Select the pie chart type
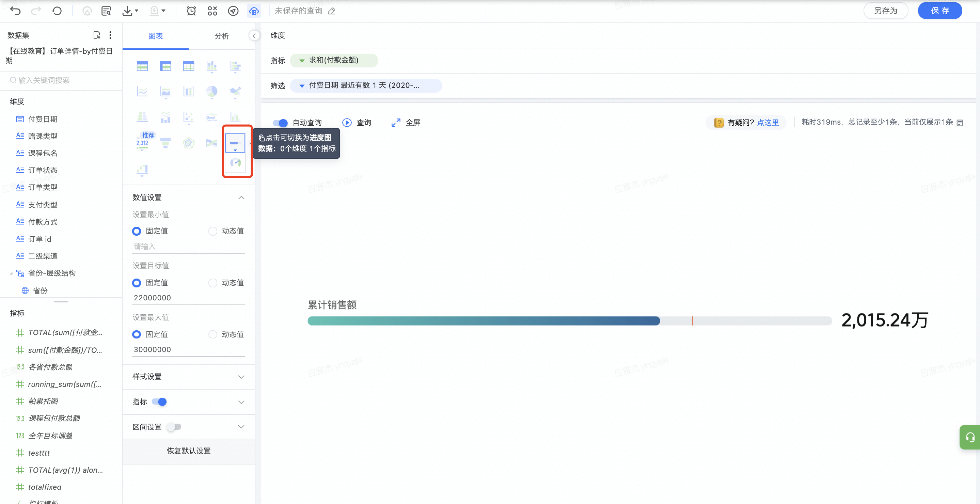 click(212, 92)
